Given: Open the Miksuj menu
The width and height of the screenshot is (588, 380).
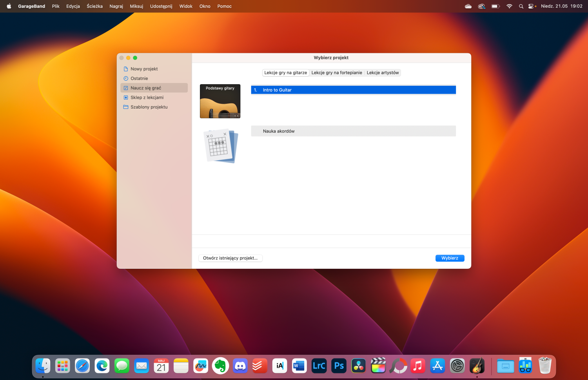Looking at the screenshot, I should point(136,6).
